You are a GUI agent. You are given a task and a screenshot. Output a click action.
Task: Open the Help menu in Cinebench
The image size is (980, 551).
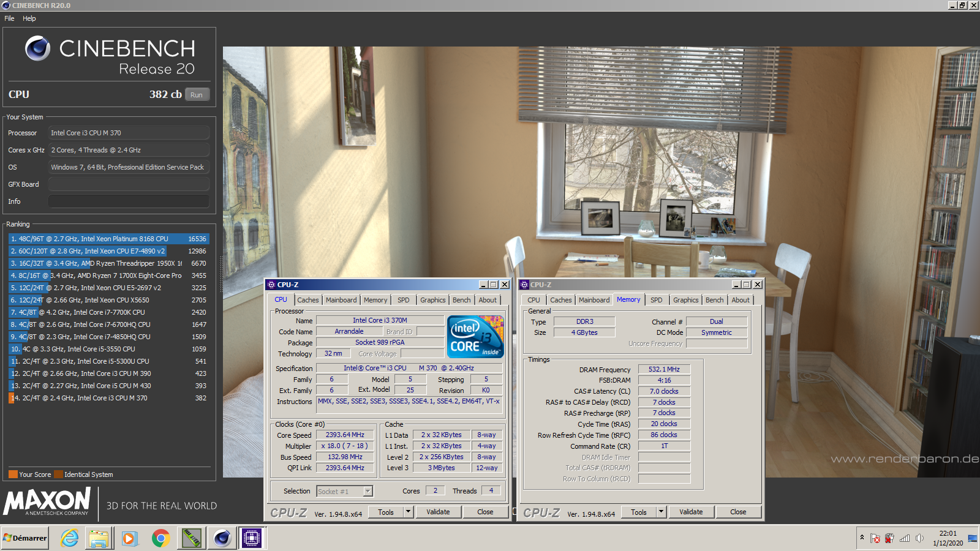pyautogui.click(x=29, y=18)
